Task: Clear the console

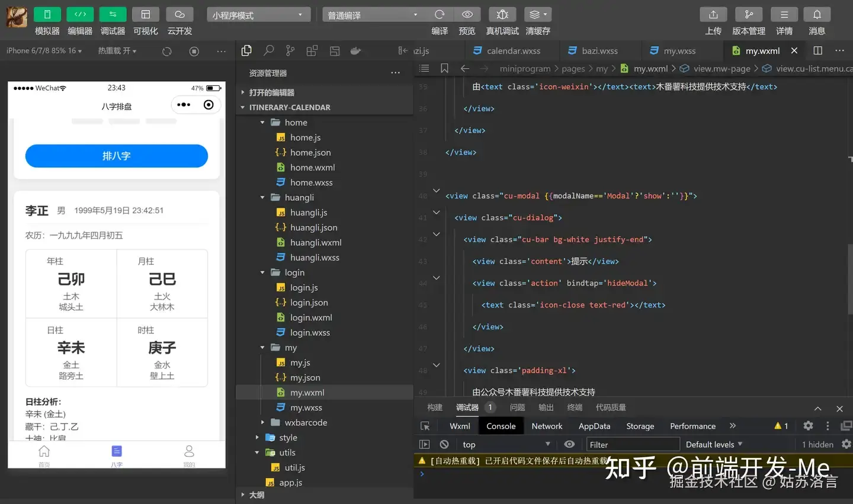Action: tap(444, 445)
